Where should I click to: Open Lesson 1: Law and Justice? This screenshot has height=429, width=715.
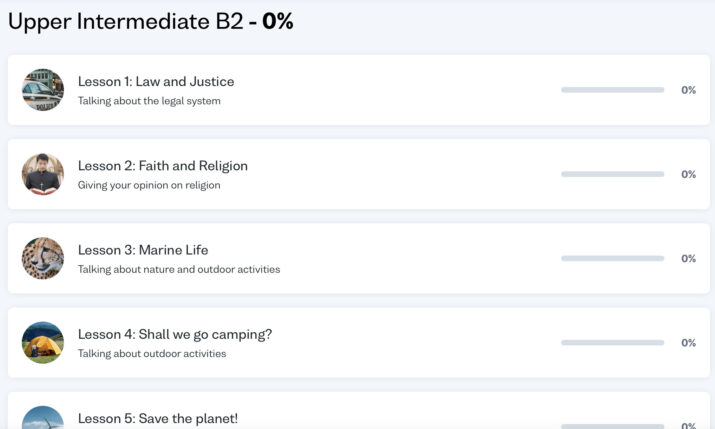[x=156, y=82]
